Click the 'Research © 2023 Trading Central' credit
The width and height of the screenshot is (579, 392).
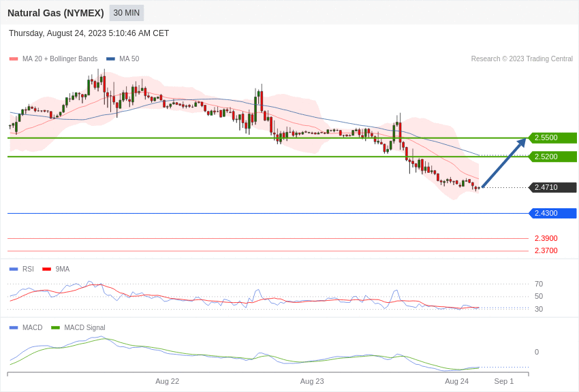tap(522, 59)
